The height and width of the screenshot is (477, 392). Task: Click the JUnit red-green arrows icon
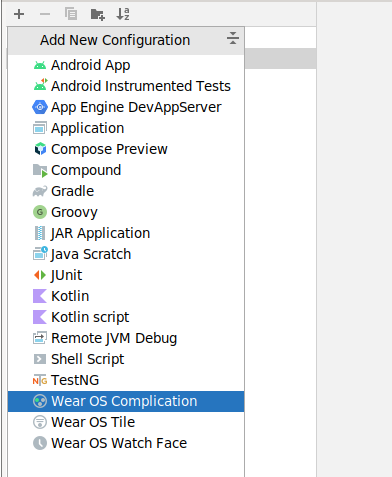click(x=40, y=275)
